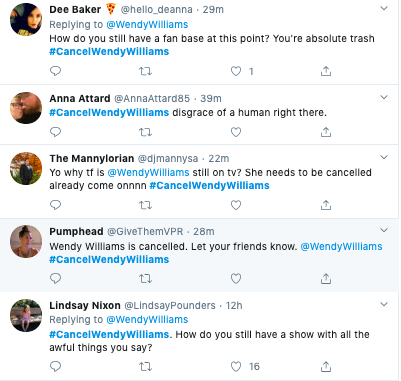Open Lindsay Nixon's avatar thumbnail
Image resolution: width=401 pixels, height=381 pixels.
(26, 315)
